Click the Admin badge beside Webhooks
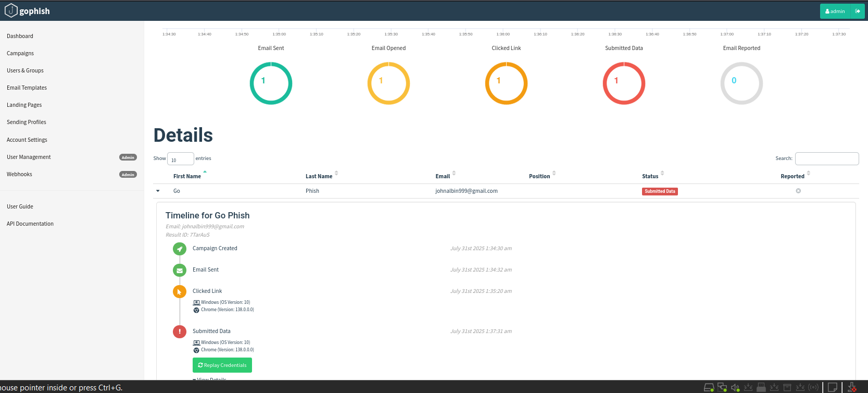Viewport: 868px width, 393px height. click(128, 175)
